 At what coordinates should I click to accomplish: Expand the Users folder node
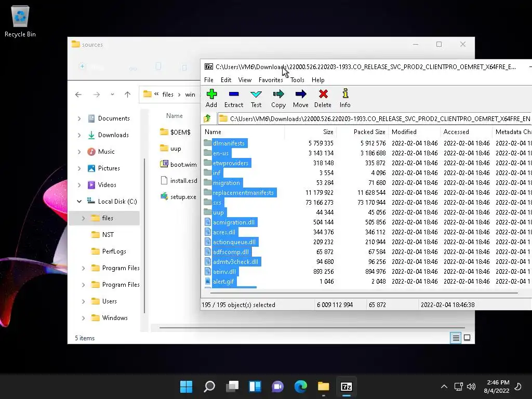83,301
